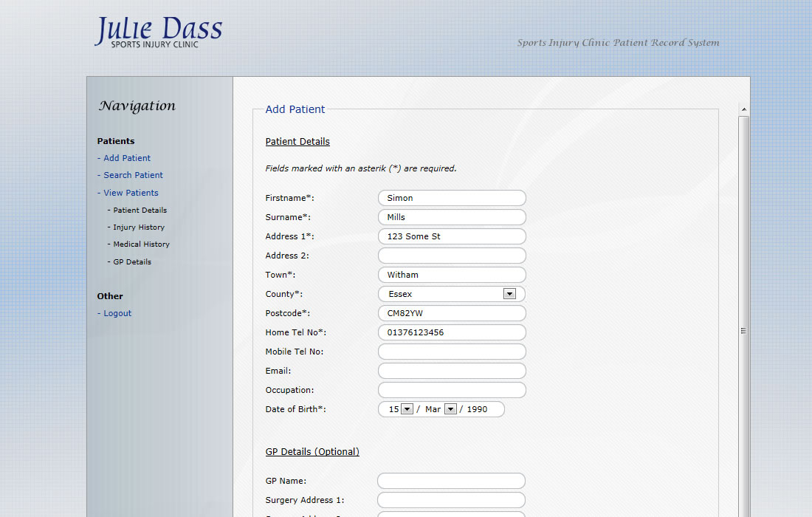The height and width of the screenshot is (517, 812).
Task: Open the View Patients link
Action: (131, 193)
